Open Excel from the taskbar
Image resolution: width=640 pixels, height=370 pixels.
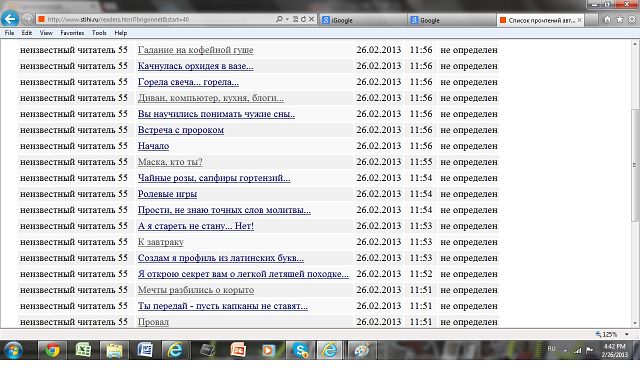(x=83, y=350)
